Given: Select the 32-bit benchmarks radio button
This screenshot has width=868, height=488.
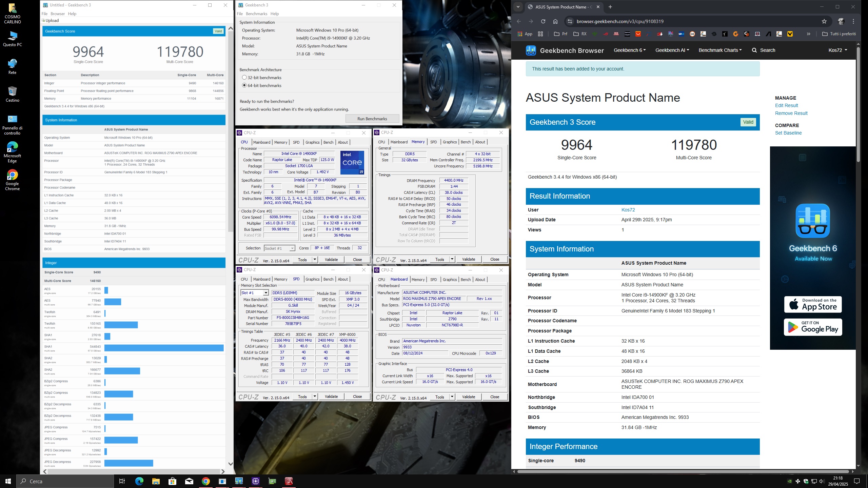Looking at the screenshot, I should (x=244, y=77).
